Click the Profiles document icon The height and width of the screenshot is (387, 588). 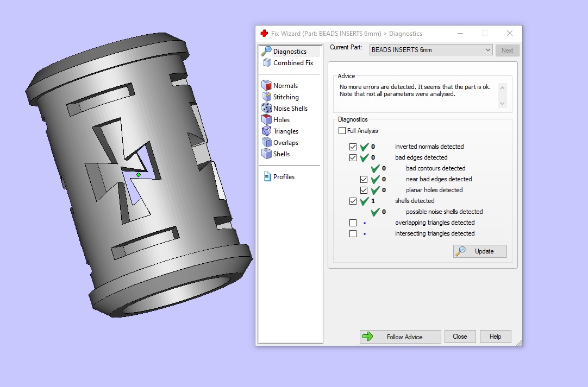(267, 176)
